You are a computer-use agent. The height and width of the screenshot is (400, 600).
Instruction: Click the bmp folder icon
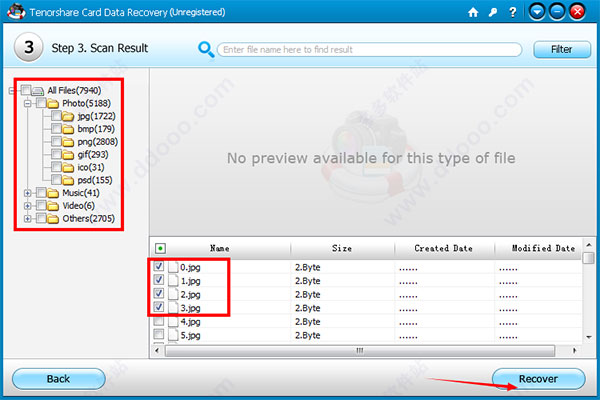[68, 129]
